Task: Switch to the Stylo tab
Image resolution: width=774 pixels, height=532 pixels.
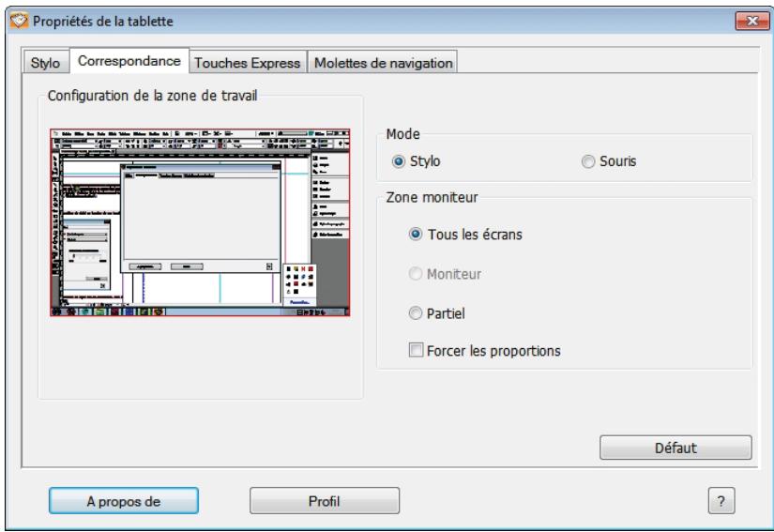Action: point(45,63)
